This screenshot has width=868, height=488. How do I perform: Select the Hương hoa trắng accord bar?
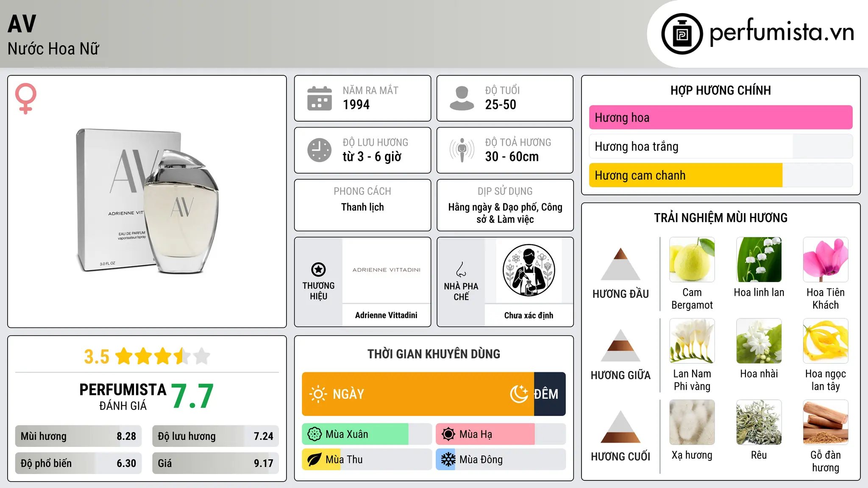pyautogui.click(x=721, y=147)
